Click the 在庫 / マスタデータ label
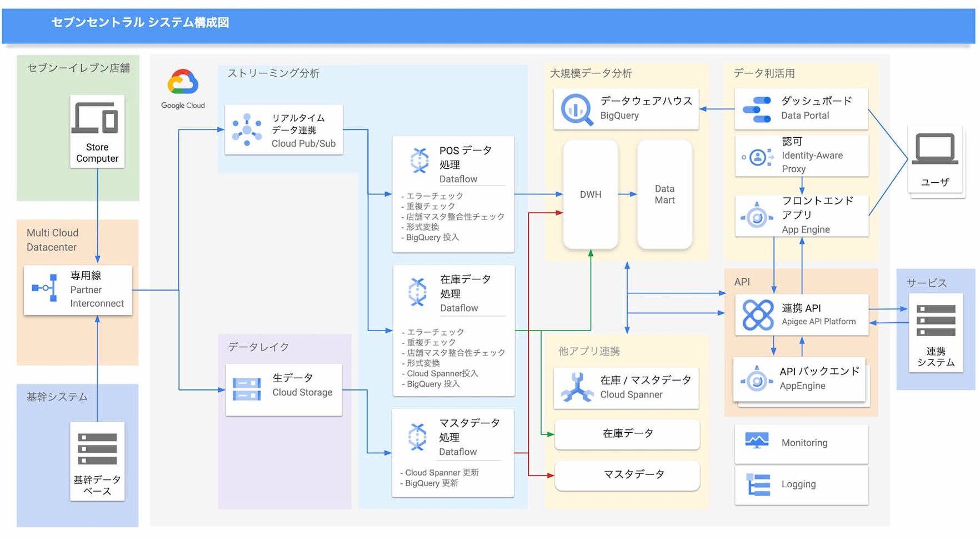980x540 pixels. [646, 380]
